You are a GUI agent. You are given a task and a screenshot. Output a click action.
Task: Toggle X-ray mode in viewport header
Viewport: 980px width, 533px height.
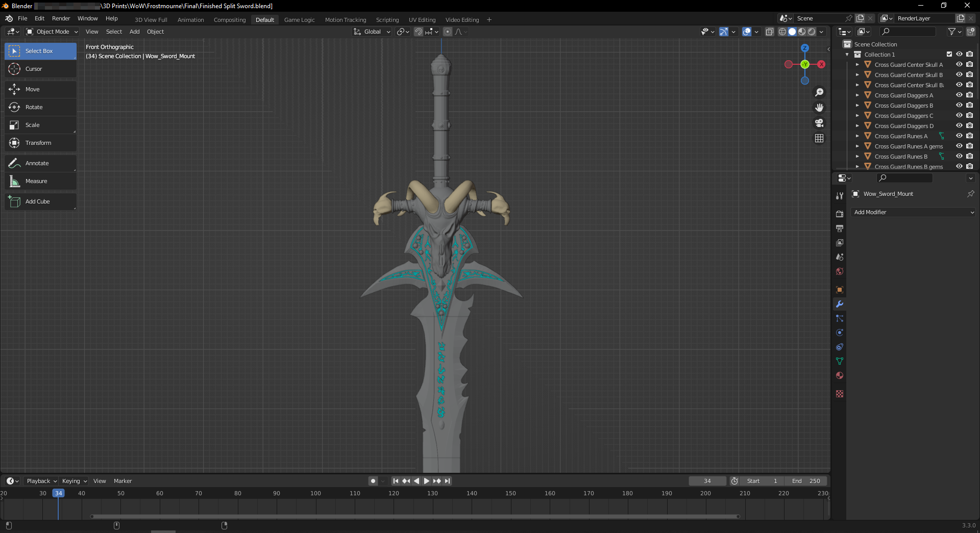(x=770, y=32)
